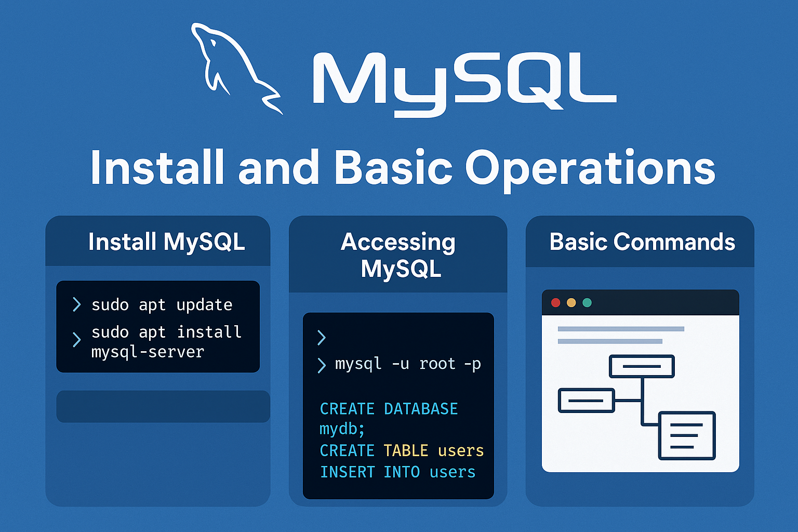This screenshot has width=798, height=532.
Task: Select the 'mydb;' text
Action: coord(342,430)
